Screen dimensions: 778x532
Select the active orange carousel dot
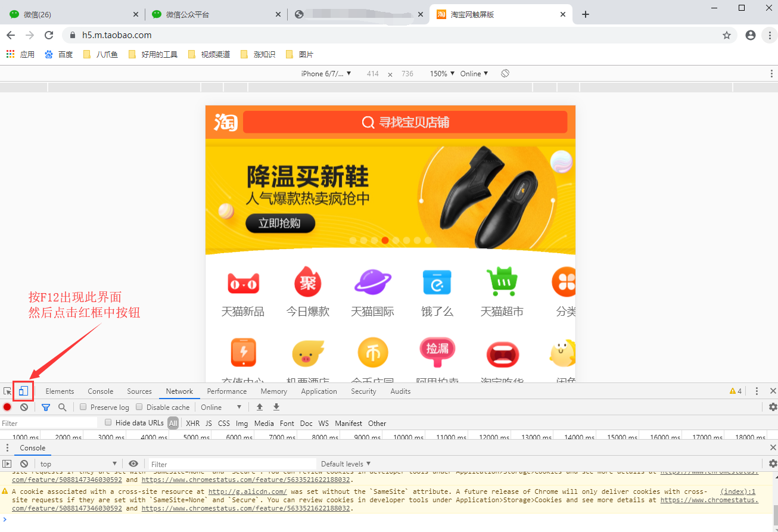point(385,241)
